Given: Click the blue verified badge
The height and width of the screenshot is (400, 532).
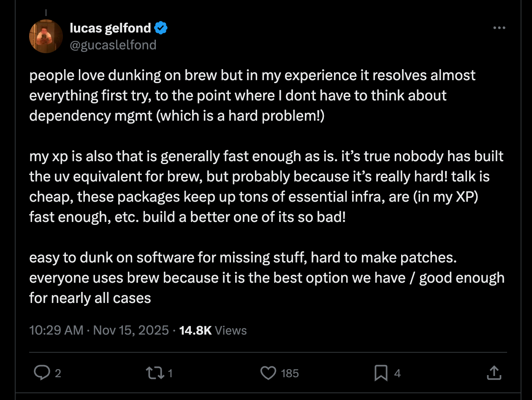Looking at the screenshot, I should 161,28.
